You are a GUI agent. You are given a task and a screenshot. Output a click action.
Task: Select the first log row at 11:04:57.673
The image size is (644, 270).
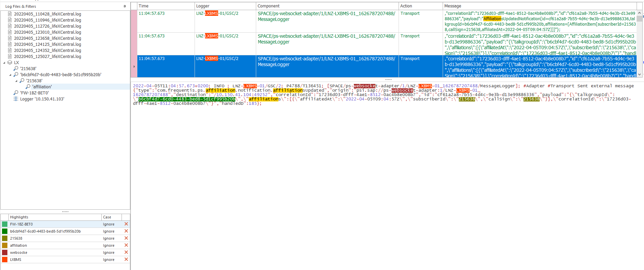click(x=166, y=21)
